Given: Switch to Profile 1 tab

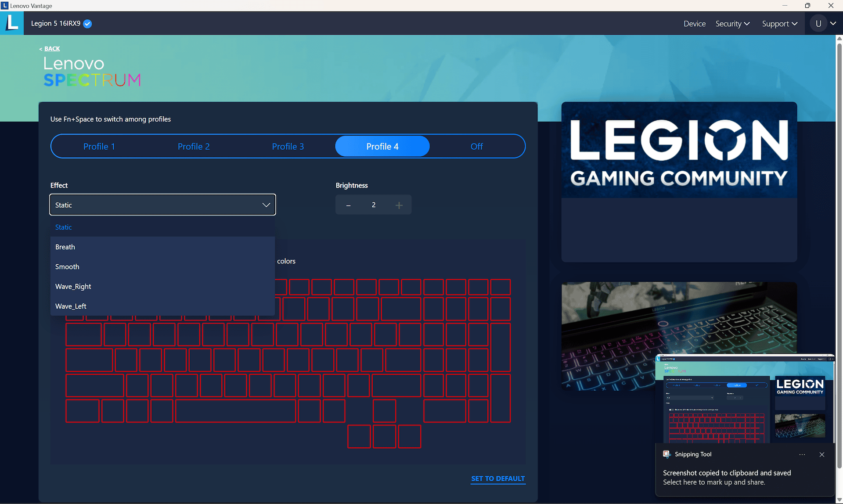Looking at the screenshot, I should click(99, 146).
